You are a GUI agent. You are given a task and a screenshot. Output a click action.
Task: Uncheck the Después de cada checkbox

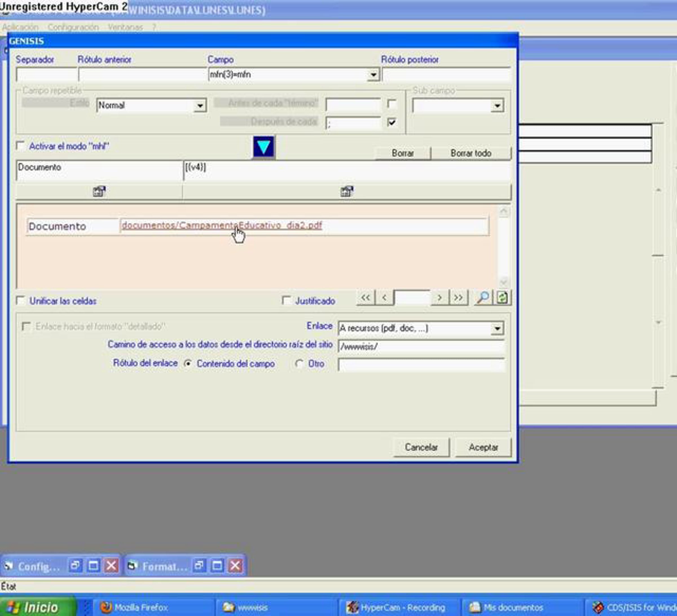coord(392,122)
